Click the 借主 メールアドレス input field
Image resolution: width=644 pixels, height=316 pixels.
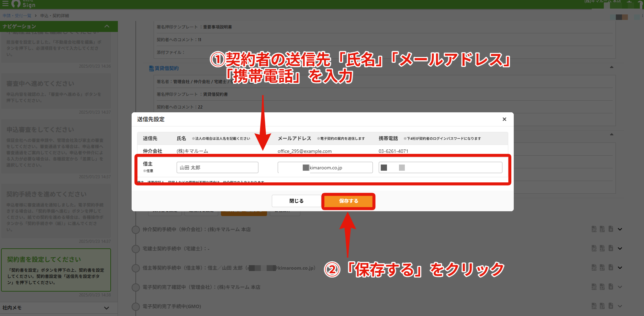325,168
